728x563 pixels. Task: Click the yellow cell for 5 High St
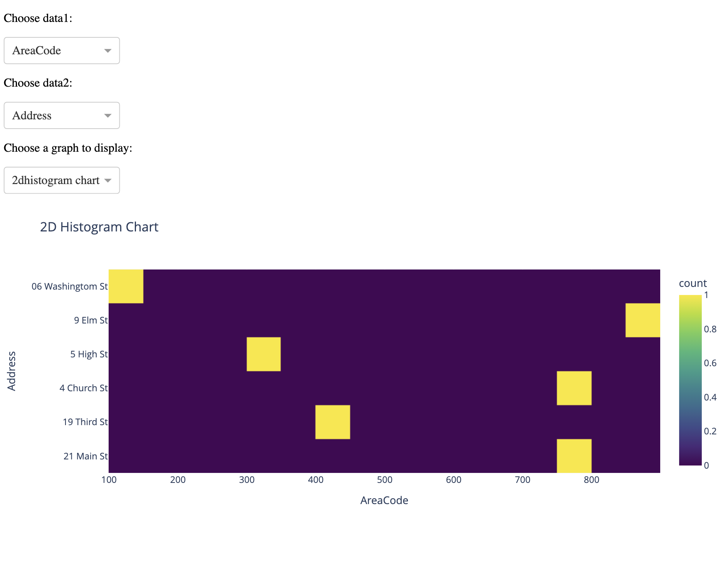pyautogui.click(x=264, y=354)
